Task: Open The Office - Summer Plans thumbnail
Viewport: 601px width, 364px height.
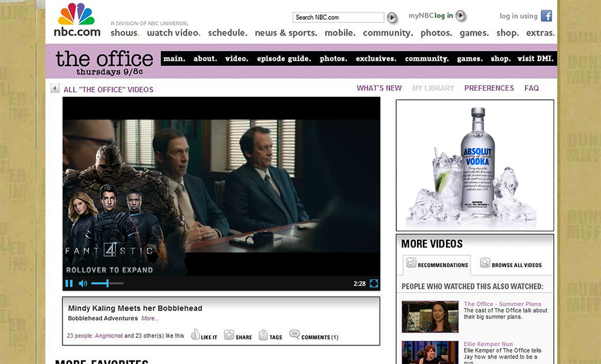Action: tap(430, 317)
